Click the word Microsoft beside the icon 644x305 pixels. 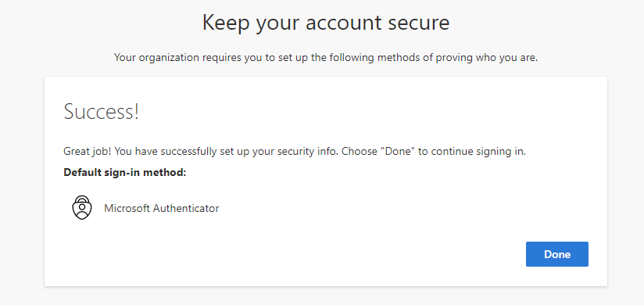(127, 208)
